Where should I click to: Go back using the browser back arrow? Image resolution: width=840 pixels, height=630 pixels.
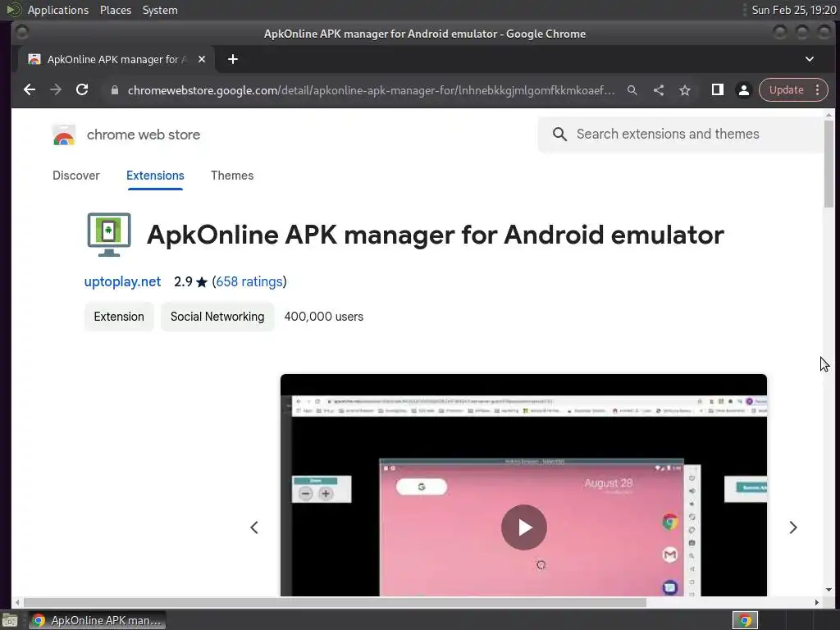[30, 90]
